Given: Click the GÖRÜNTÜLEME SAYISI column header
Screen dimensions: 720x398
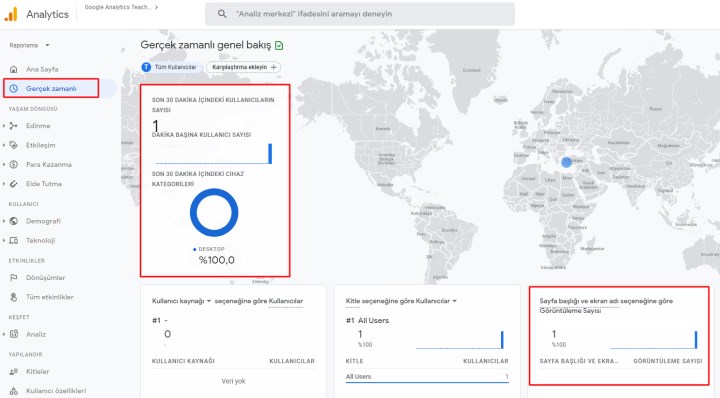Looking at the screenshot, I should [668, 361].
